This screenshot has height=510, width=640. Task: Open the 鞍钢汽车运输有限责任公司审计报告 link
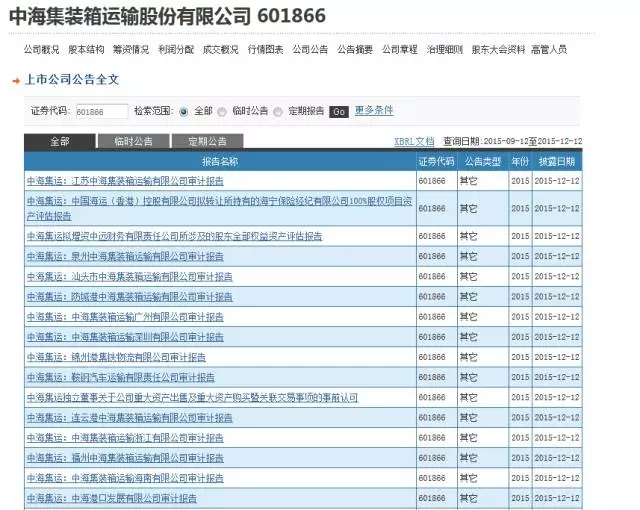[120, 377]
